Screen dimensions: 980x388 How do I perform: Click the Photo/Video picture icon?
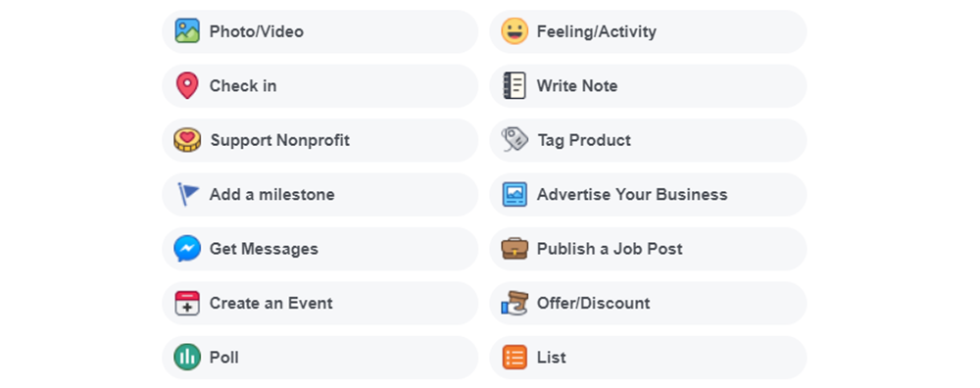(x=187, y=31)
